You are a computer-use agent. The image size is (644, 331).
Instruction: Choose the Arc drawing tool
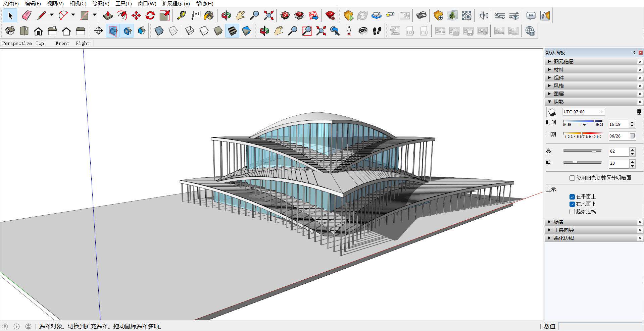pyautogui.click(x=63, y=15)
